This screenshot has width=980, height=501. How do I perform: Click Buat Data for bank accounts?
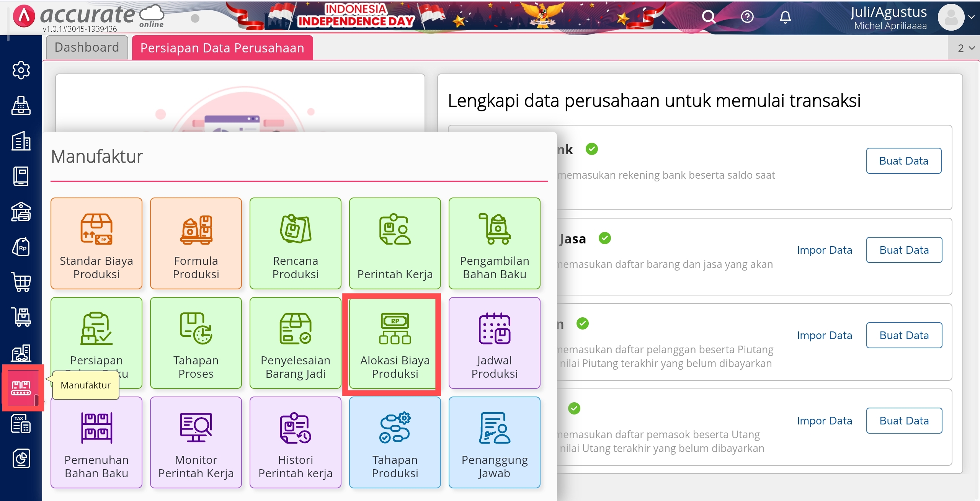coord(903,161)
